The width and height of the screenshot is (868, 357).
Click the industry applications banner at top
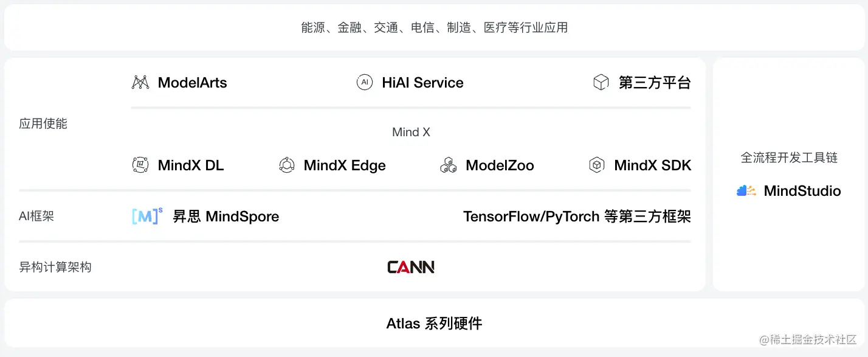tap(434, 27)
